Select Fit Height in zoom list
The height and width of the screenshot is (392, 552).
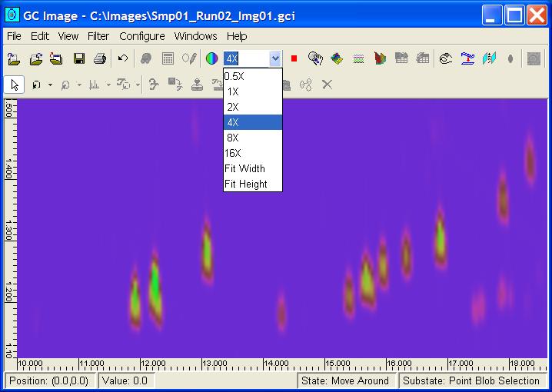tap(246, 184)
